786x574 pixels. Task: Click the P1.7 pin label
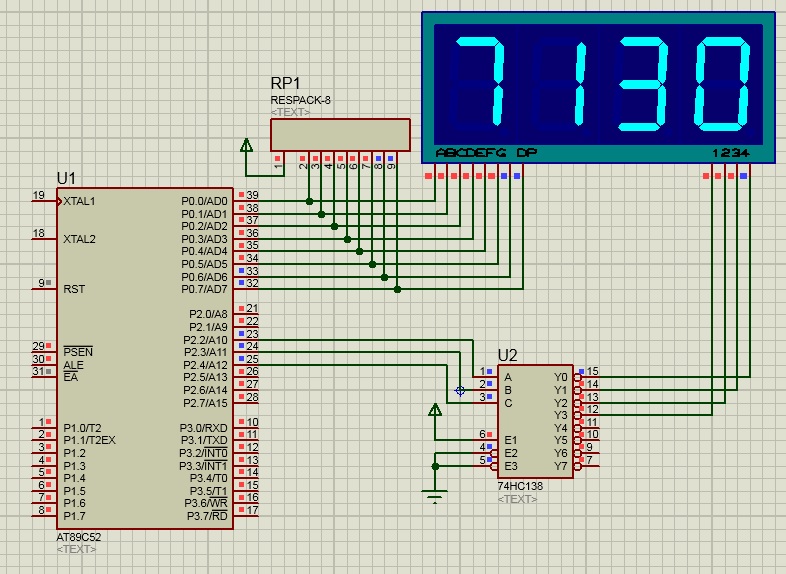click(x=74, y=516)
